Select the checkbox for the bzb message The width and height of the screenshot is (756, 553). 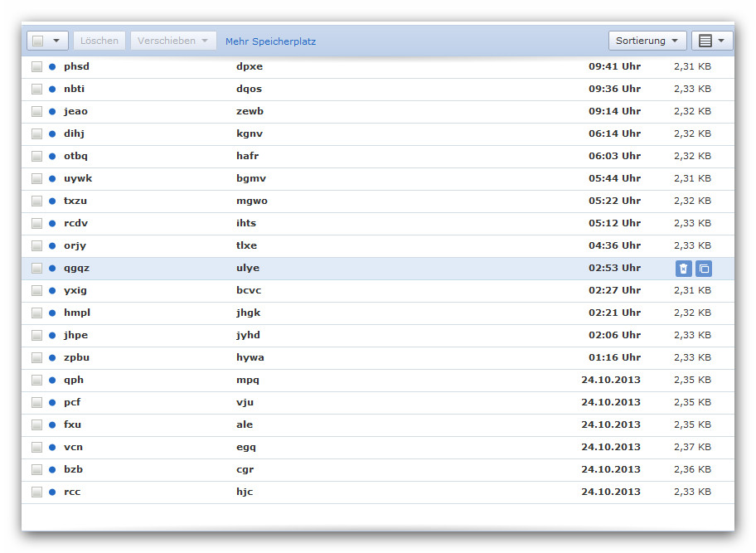coord(36,469)
